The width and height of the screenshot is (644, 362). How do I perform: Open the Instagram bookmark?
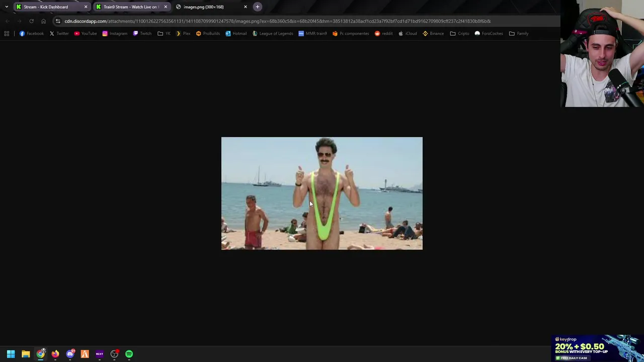coord(115,33)
